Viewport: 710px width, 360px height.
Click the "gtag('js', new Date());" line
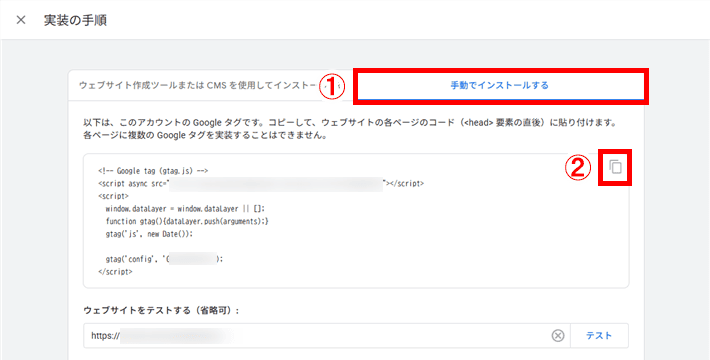149,234
